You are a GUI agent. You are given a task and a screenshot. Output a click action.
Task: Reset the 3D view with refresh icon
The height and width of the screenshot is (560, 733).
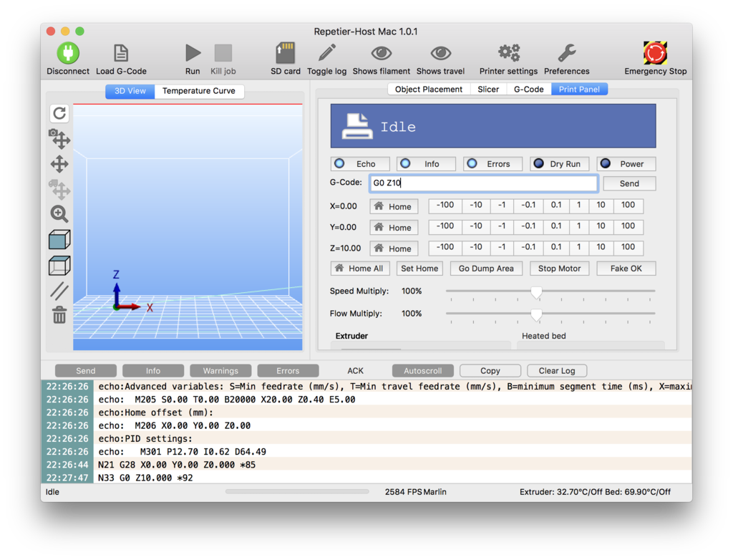(x=59, y=113)
